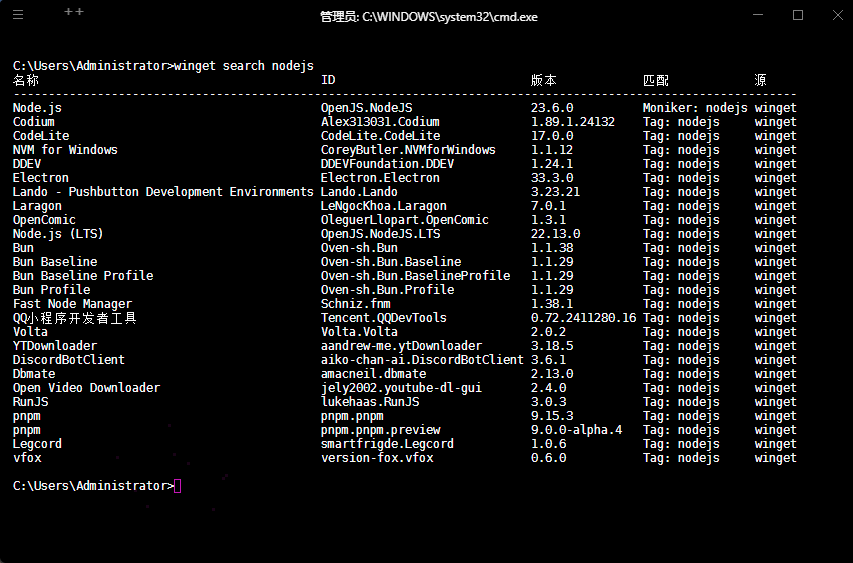Click the Fast Node Manager name
This screenshot has height=563, width=853.
[x=72, y=304]
